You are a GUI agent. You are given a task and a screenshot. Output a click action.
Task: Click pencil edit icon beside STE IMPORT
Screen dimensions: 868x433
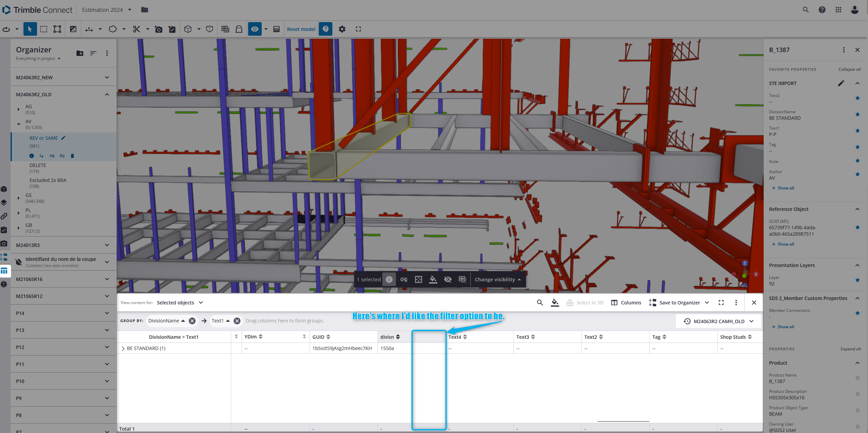point(841,83)
